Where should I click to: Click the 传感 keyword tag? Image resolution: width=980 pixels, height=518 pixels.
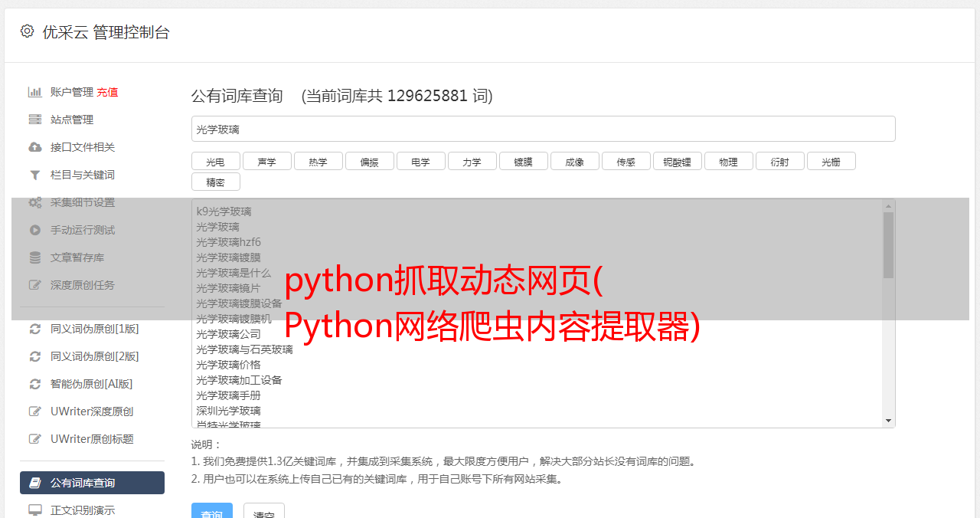coord(626,162)
